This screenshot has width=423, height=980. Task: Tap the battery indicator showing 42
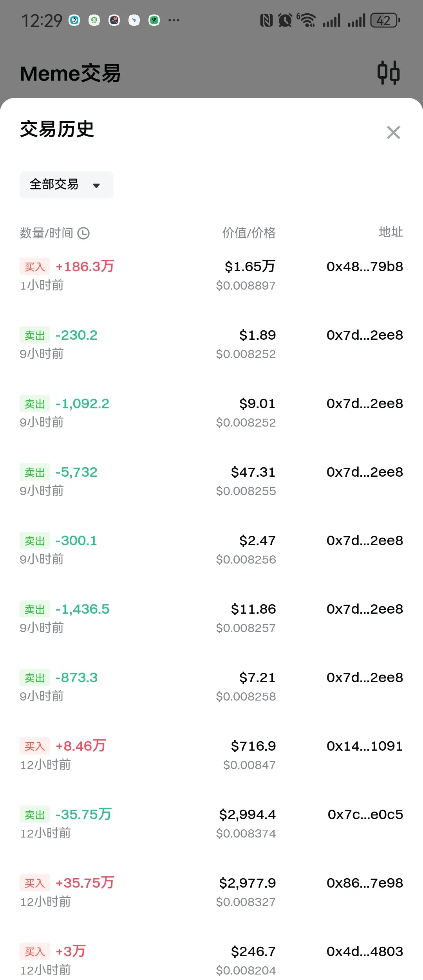pyautogui.click(x=385, y=20)
